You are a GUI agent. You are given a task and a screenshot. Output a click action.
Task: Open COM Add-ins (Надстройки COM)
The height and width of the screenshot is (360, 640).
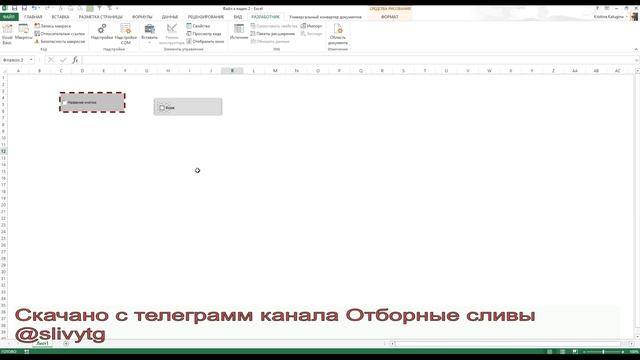(x=126, y=34)
